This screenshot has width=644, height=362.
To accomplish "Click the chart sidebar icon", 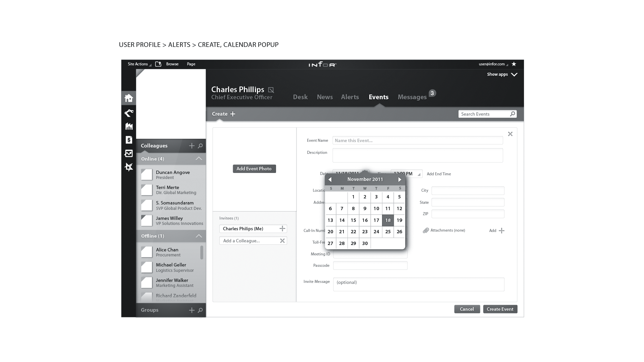I will pyautogui.click(x=129, y=154).
